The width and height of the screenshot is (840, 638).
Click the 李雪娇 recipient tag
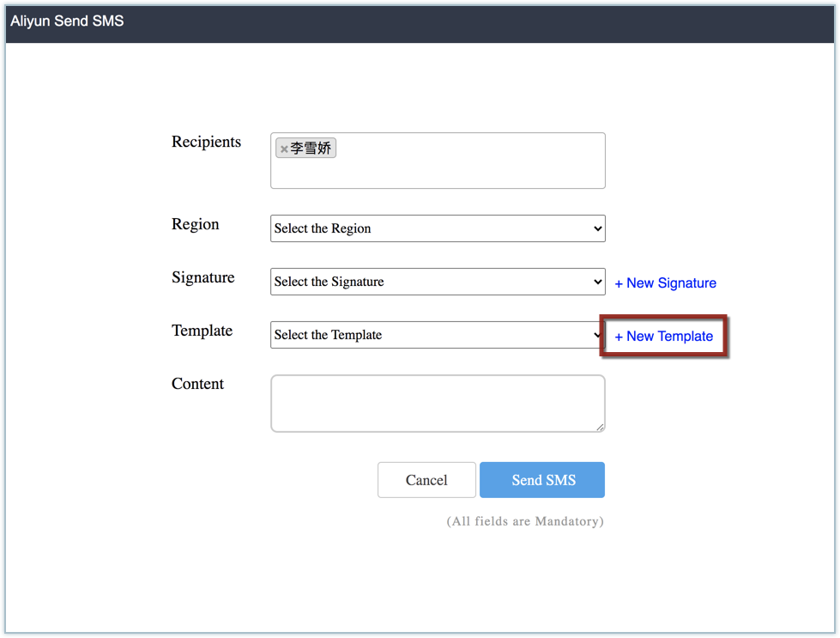tap(306, 148)
